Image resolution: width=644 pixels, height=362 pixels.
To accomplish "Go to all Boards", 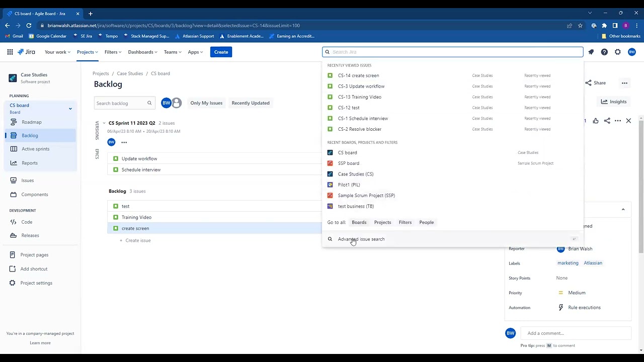I will point(359,222).
